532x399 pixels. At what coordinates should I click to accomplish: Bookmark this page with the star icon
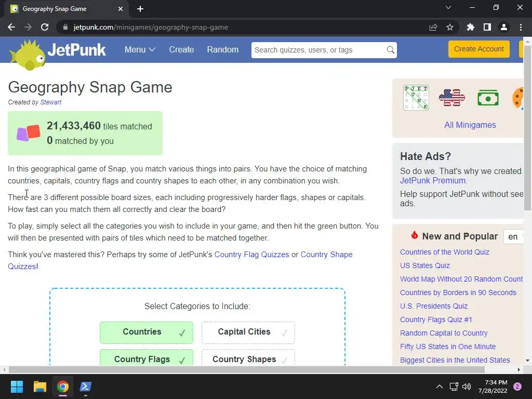point(450,27)
